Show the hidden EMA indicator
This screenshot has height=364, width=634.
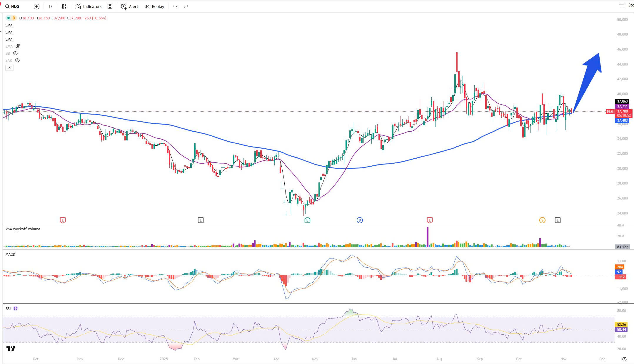(18, 46)
